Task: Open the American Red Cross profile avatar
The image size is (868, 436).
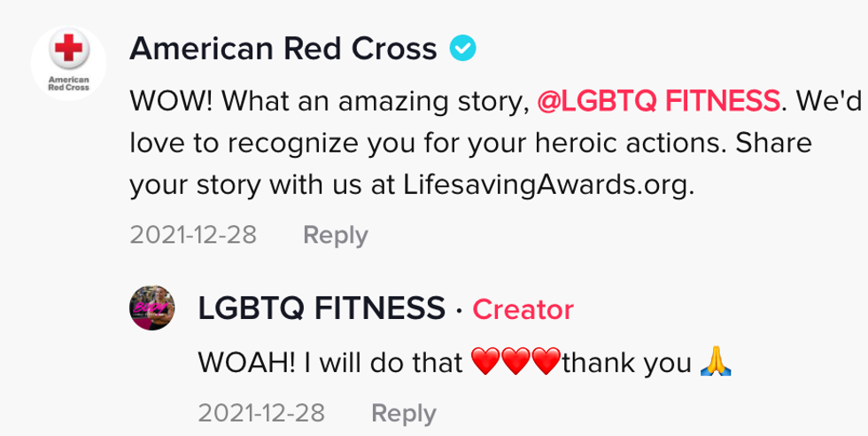Action: pyautogui.click(x=68, y=63)
